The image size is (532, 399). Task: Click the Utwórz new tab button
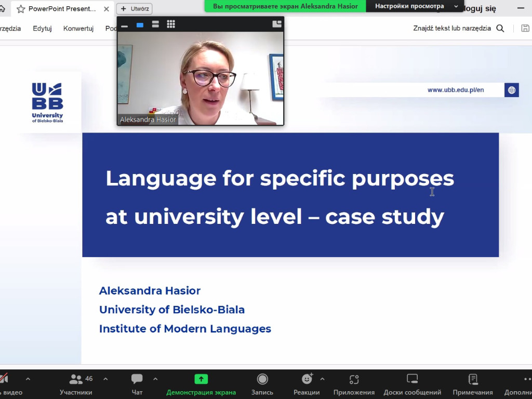[135, 9]
